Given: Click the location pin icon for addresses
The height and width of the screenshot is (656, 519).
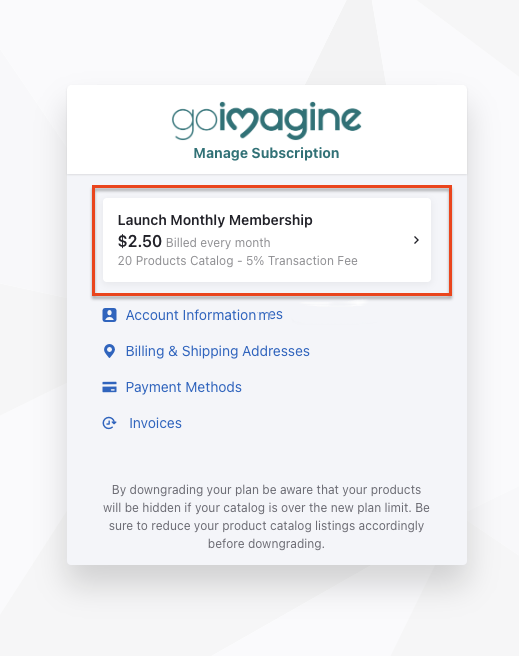Looking at the screenshot, I should (110, 351).
